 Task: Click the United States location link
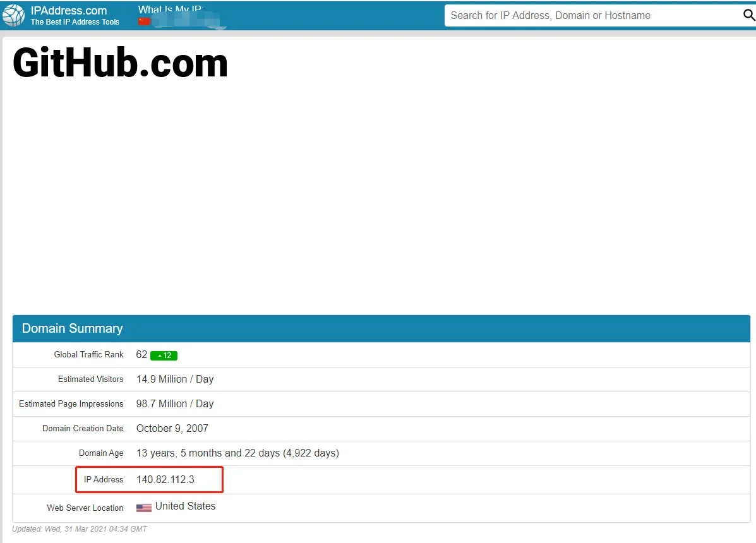click(x=184, y=506)
